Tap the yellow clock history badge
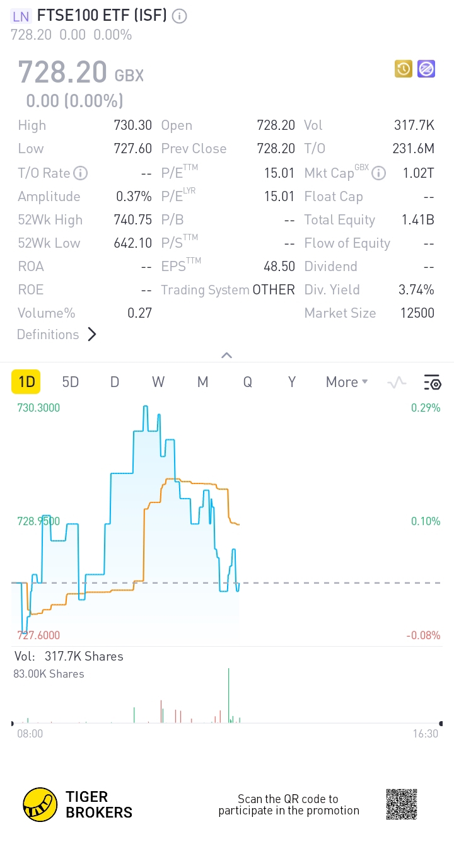This screenshot has width=454, height=868. pyautogui.click(x=404, y=69)
